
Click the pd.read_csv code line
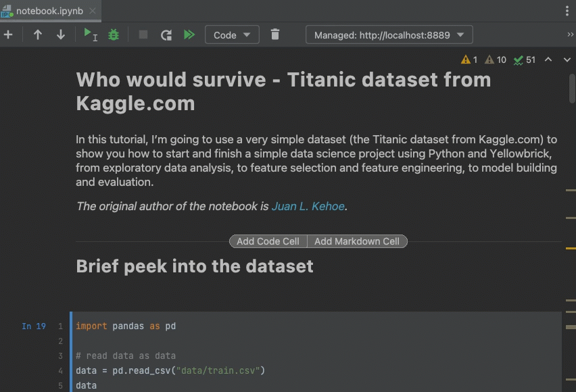click(170, 370)
